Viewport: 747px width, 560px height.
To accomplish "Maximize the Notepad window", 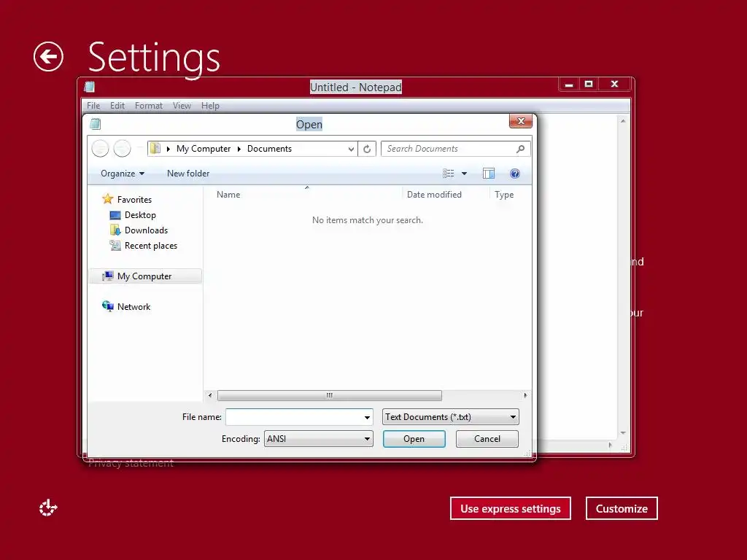I will 589,85.
